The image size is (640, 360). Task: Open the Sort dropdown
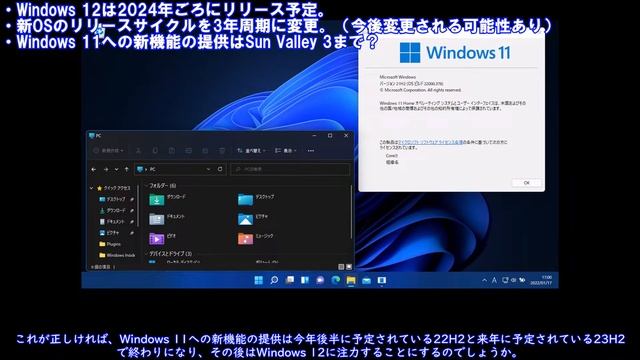(x=251, y=151)
